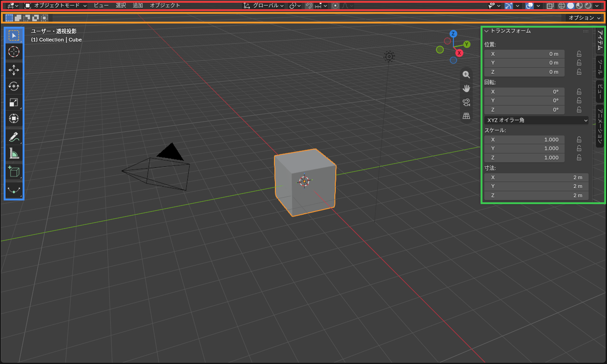This screenshot has width=607, height=364.
Task: Select the Add Cube tool
Action: point(14,171)
